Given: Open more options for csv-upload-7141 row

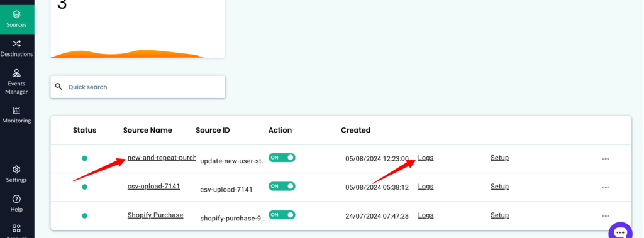Looking at the screenshot, I should point(606,188).
